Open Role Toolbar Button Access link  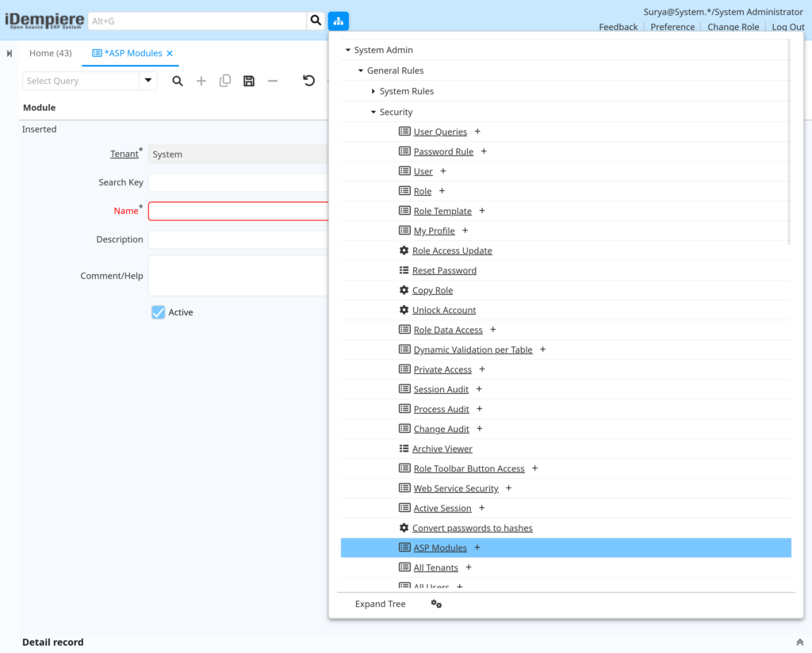(469, 469)
